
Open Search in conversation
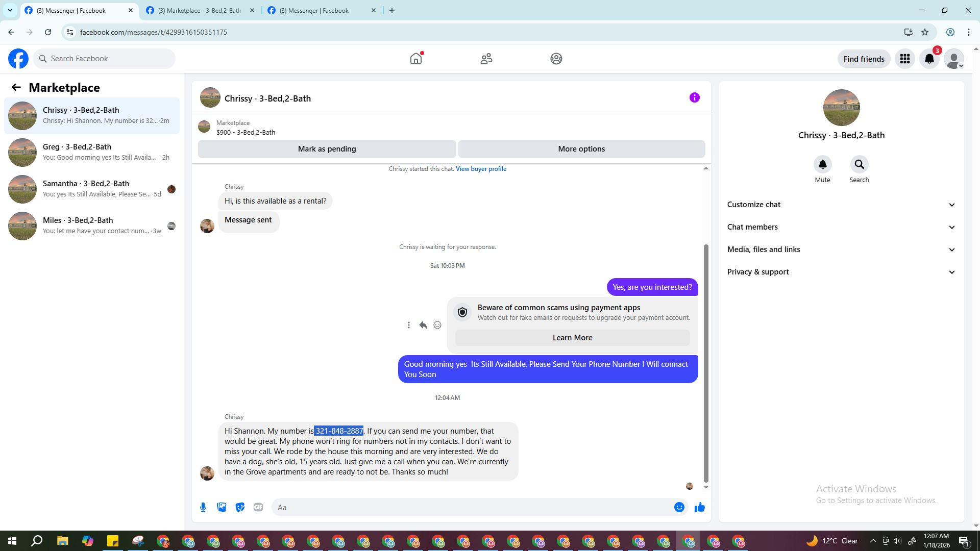[x=859, y=165]
